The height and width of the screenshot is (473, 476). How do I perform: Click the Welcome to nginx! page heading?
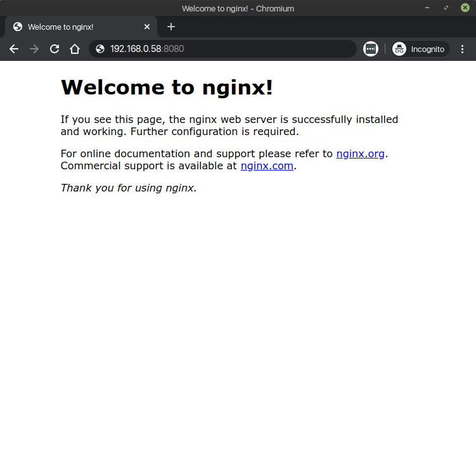167,87
